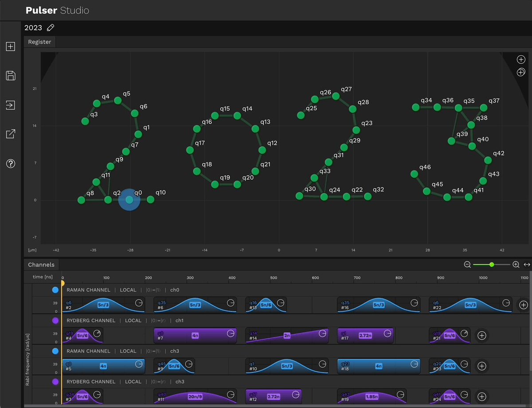
Task: Select pulse #21 on Rydberg channel ch1
Action: [x=450, y=335]
